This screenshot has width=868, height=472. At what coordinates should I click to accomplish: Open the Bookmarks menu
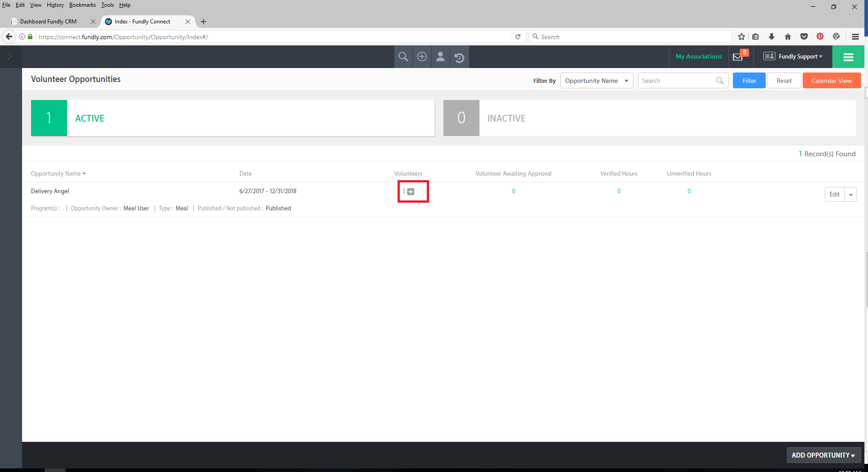tap(82, 5)
